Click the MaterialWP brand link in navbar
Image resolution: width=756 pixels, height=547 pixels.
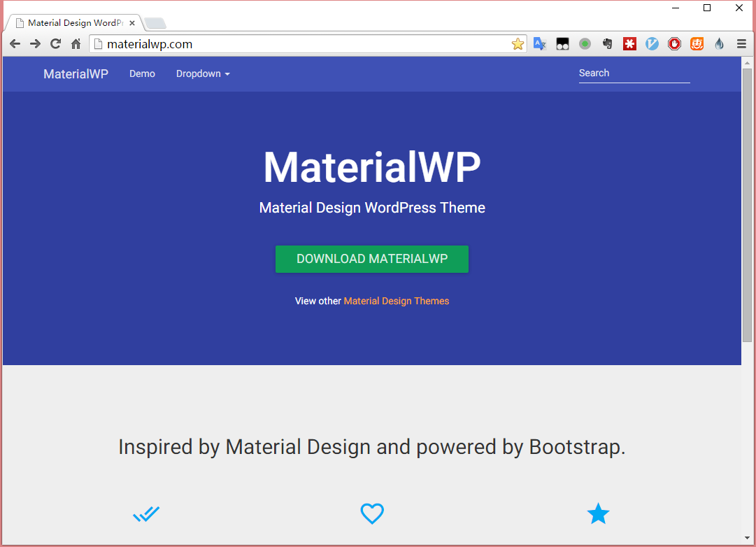point(76,73)
